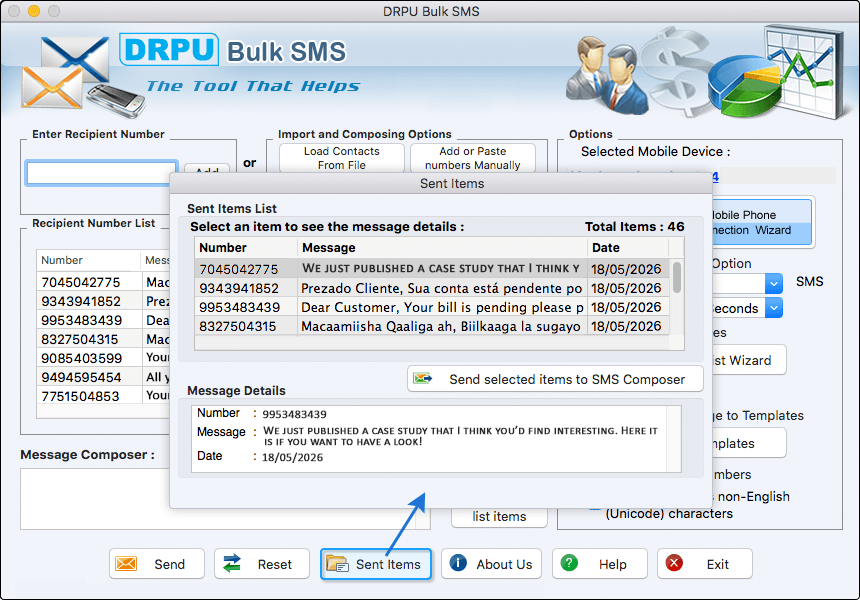
Task: Click the selected mobile device link
Action: [x=715, y=177]
